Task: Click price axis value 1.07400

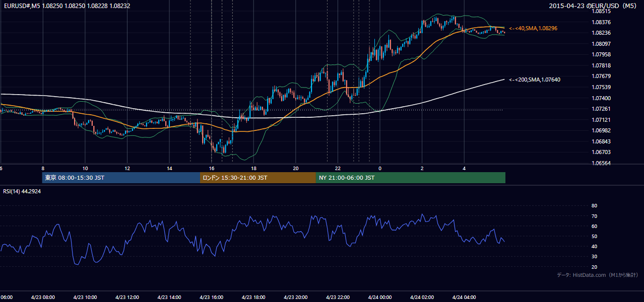Action: click(x=601, y=98)
